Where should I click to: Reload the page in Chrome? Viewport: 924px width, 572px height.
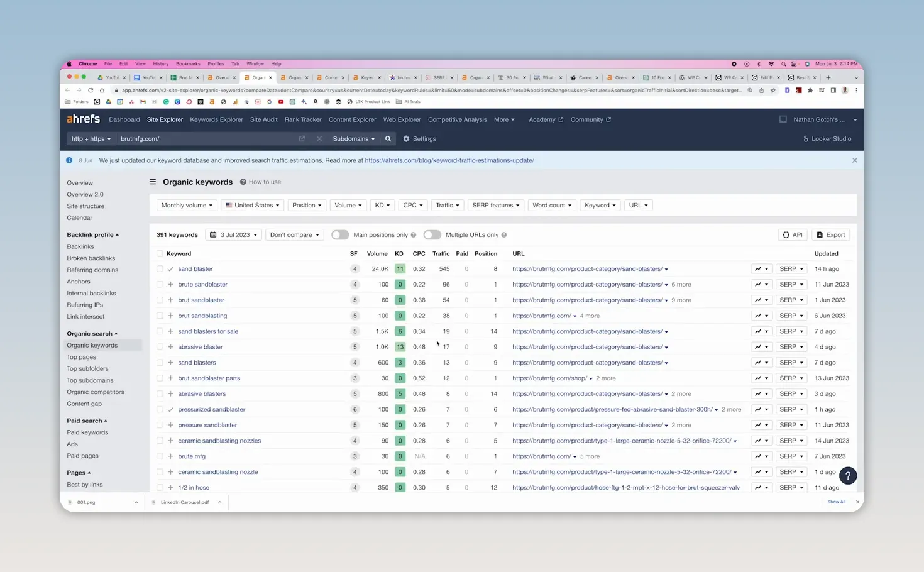91,91
